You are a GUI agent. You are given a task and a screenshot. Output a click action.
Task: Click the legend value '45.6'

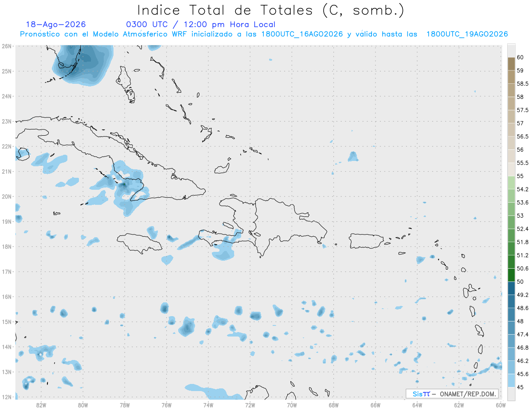click(x=522, y=374)
